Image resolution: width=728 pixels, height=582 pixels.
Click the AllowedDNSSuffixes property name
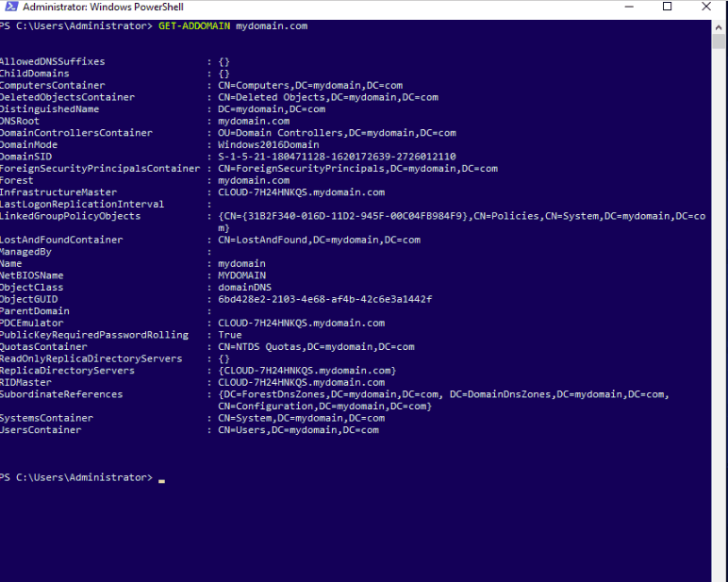(x=53, y=61)
